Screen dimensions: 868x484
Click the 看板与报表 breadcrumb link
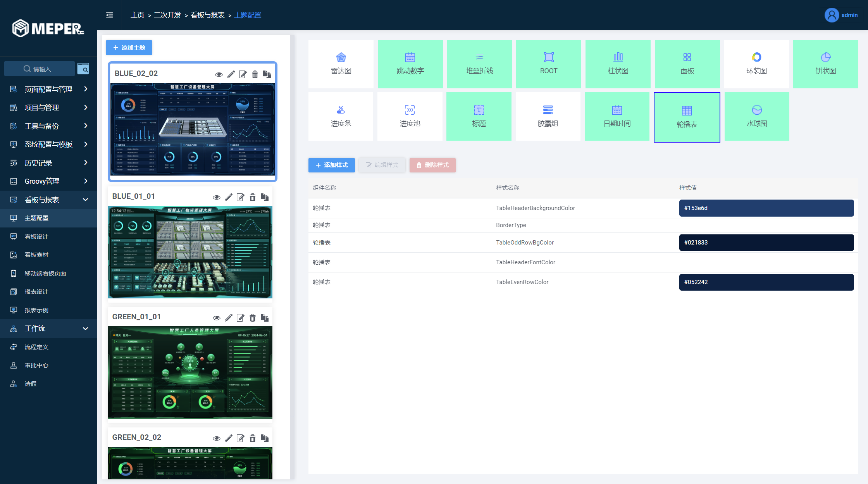208,15
